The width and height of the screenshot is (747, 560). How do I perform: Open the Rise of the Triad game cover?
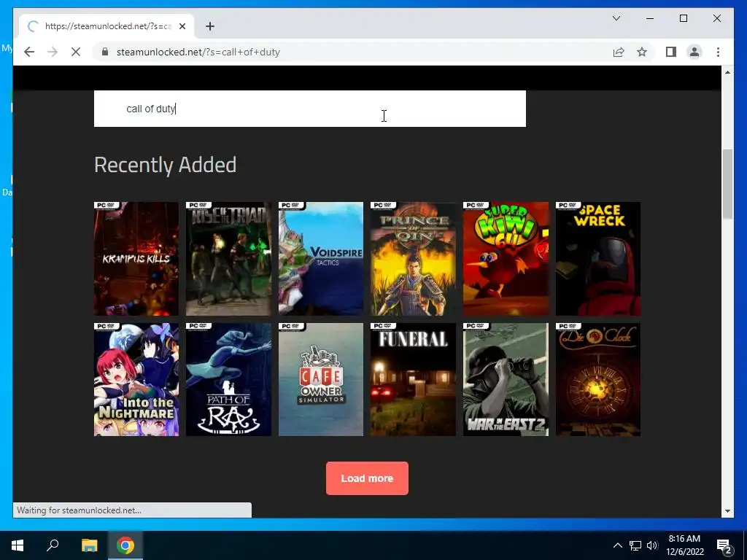[x=228, y=259]
